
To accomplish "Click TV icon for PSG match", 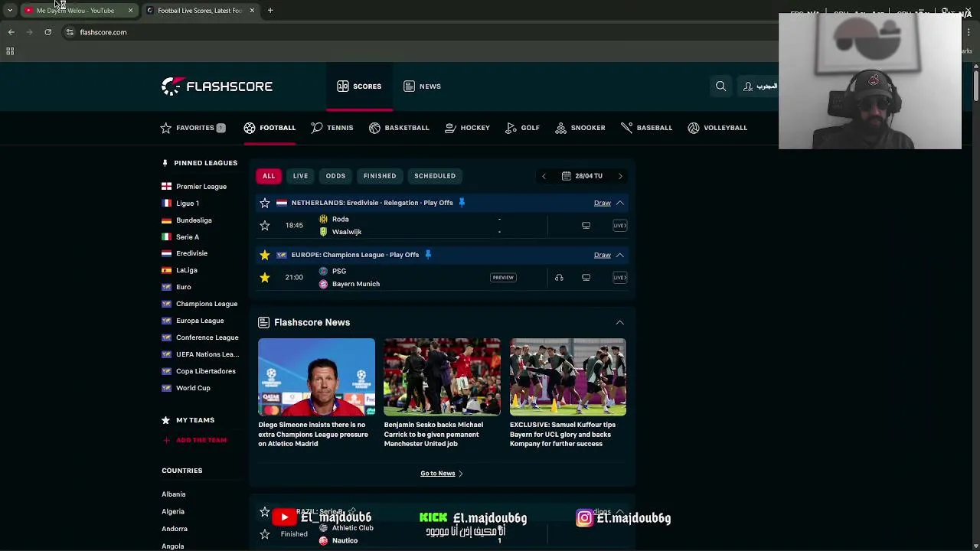I will click(x=586, y=278).
